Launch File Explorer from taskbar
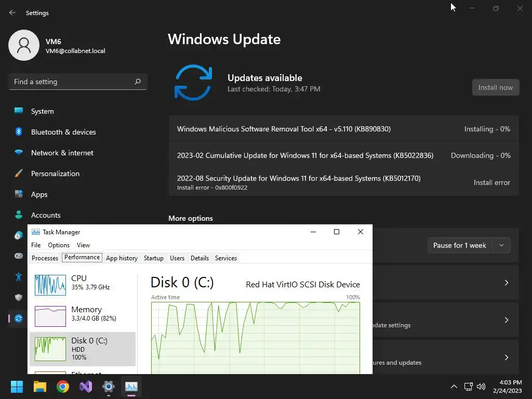 (x=39, y=387)
